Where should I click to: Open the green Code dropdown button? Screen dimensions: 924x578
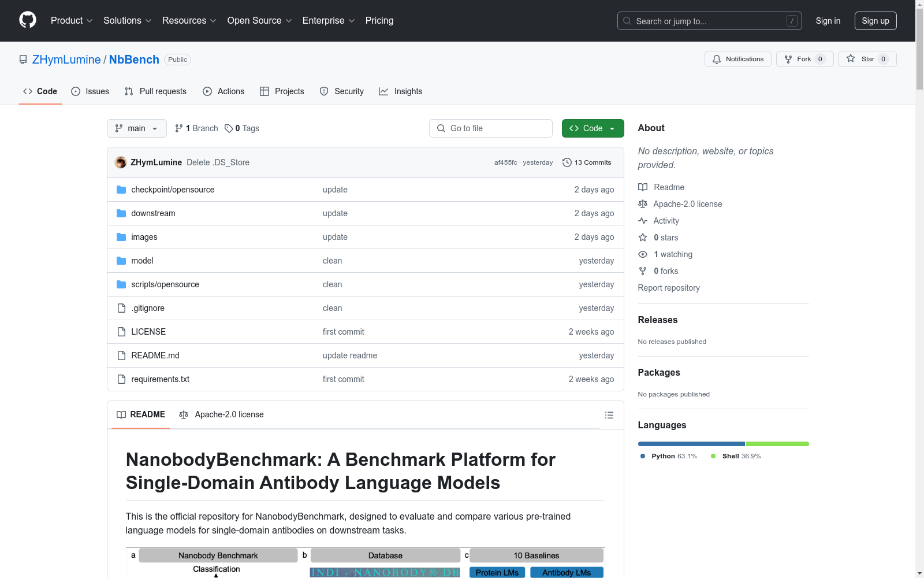[593, 128]
